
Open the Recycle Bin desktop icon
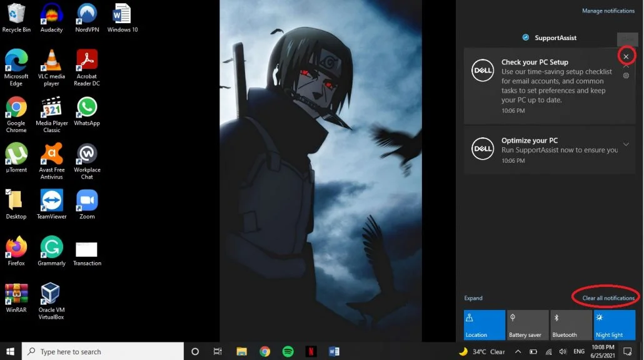click(x=16, y=18)
